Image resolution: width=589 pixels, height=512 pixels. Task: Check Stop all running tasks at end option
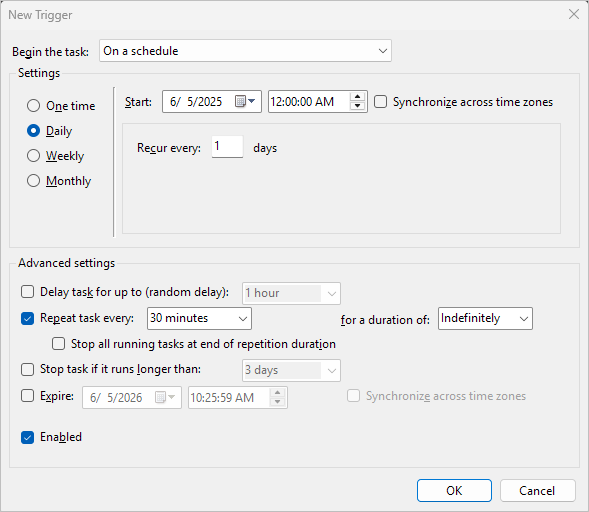[58, 344]
